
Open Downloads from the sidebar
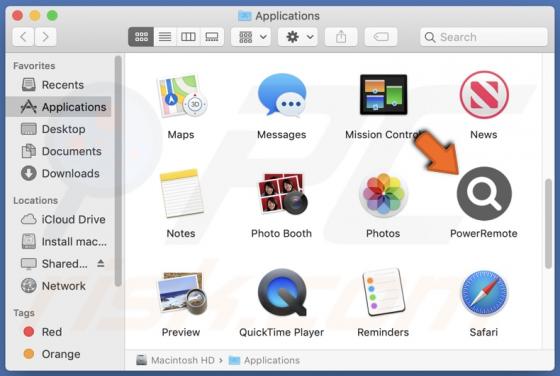coord(59,173)
